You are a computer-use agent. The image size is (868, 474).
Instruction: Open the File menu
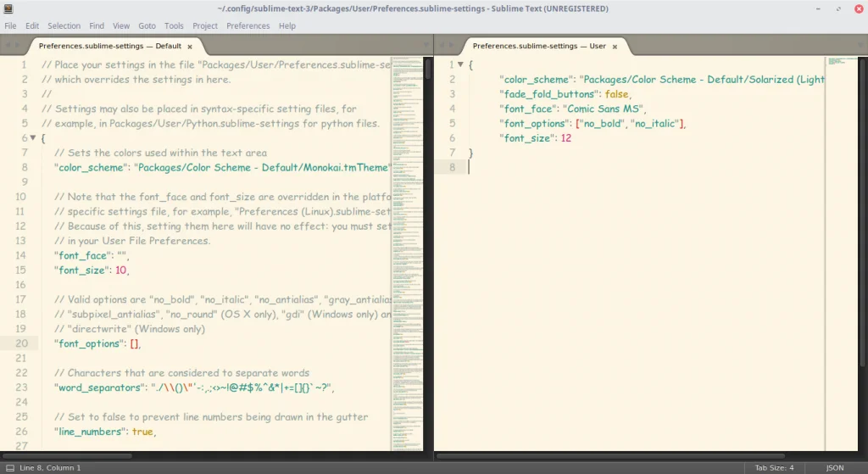(10, 26)
